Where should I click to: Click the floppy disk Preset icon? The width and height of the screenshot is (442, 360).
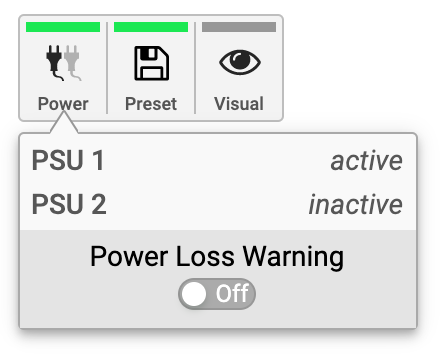(151, 63)
